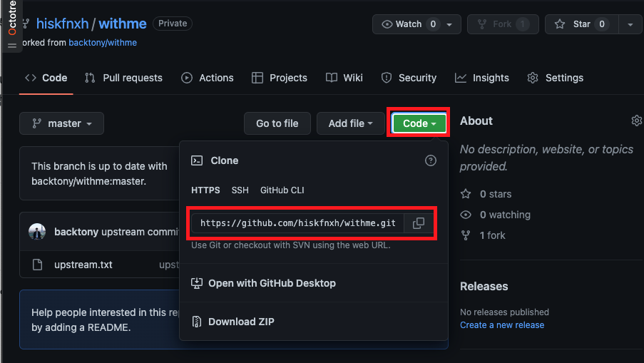Open the Octotree sidebar hamburger icon
The image size is (644, 363).
[x=12, y=46]
